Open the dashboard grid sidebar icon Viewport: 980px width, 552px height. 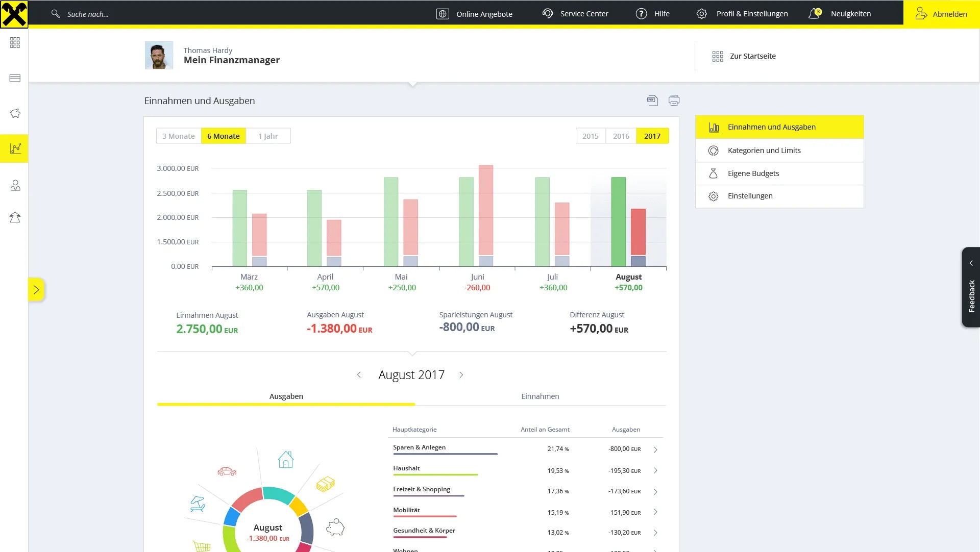click(15, 43)
